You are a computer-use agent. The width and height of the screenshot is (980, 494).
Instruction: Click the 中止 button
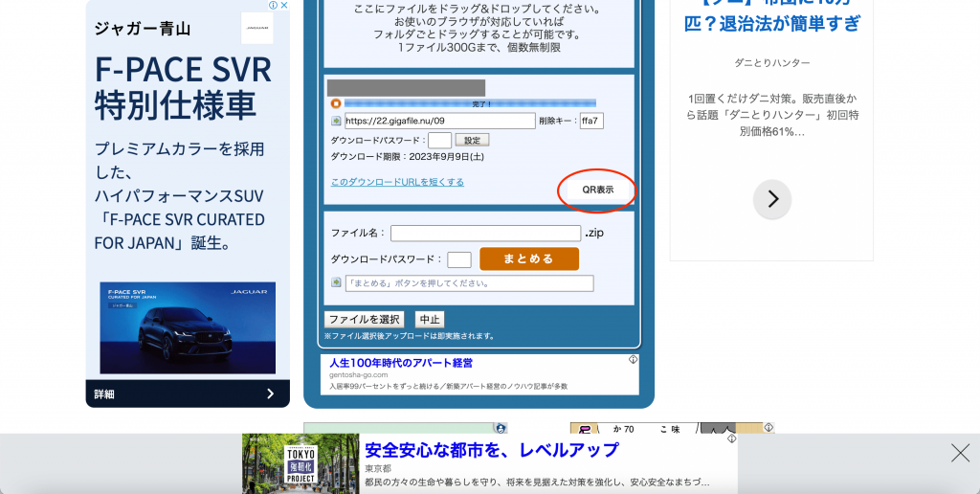click(x=430, y=320)
